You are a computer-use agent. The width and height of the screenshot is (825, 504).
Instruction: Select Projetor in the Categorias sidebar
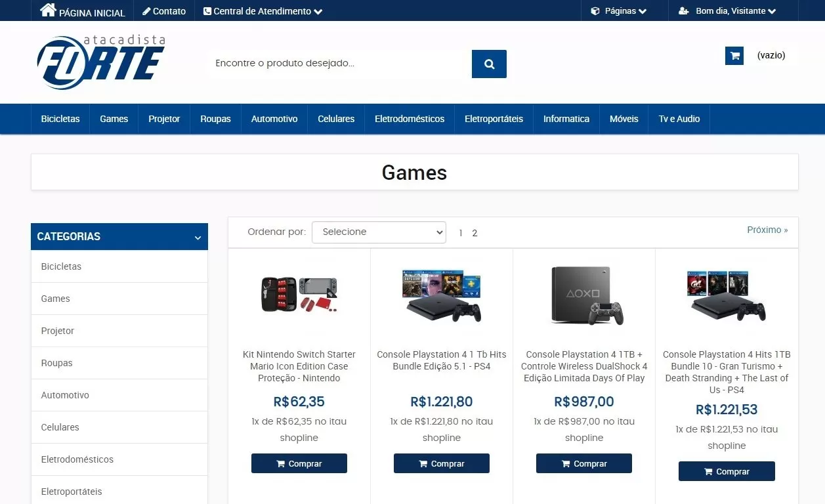(x=119, y=331)
